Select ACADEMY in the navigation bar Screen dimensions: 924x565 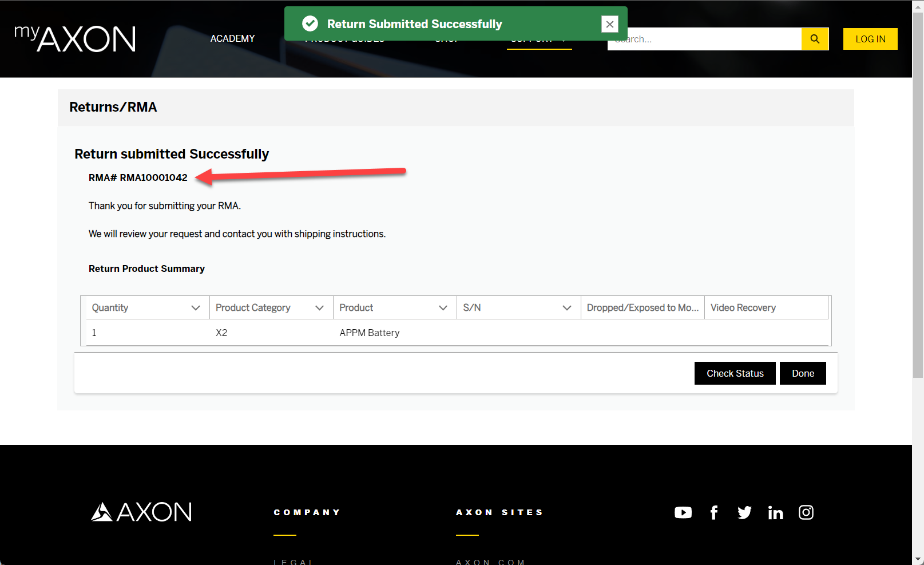232,38
